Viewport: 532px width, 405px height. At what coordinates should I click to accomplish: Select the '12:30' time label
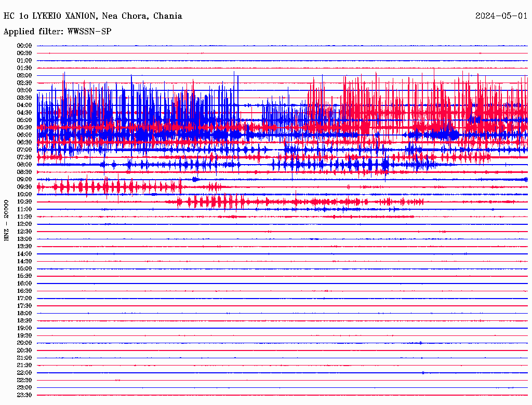pyautogui.click(x=24, y=232)
